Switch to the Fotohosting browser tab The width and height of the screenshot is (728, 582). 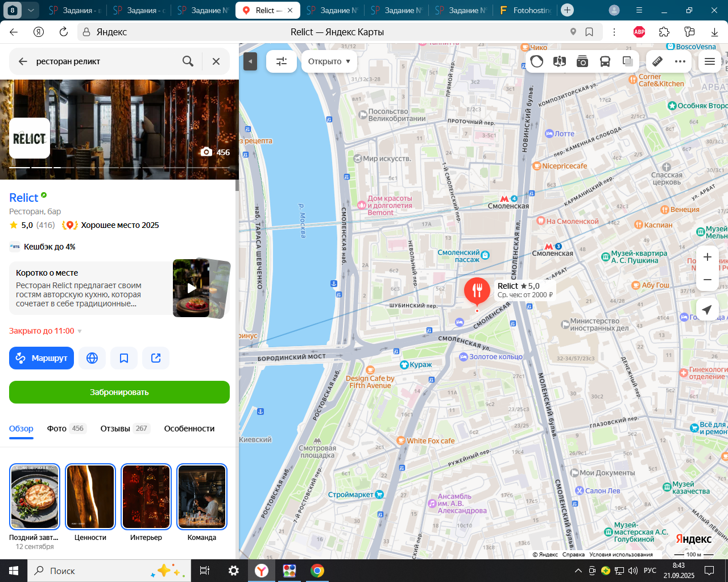(526, 10)
